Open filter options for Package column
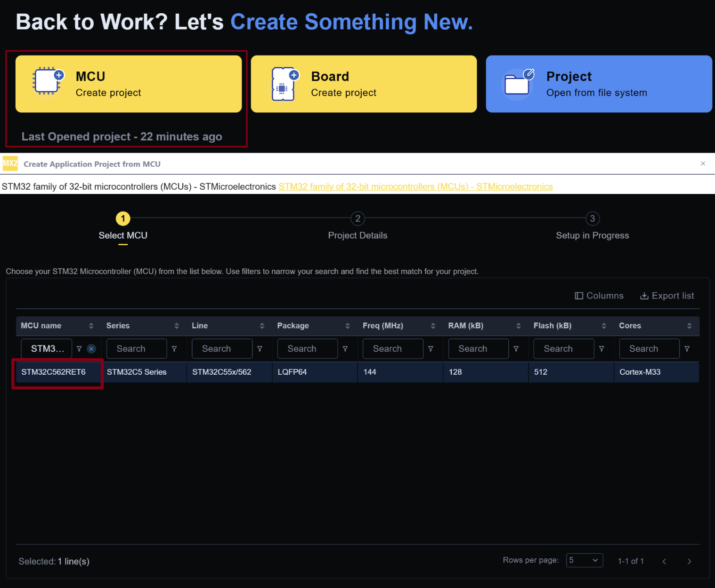The width and height of the screenshot is (715, 588). pos(345,349)
